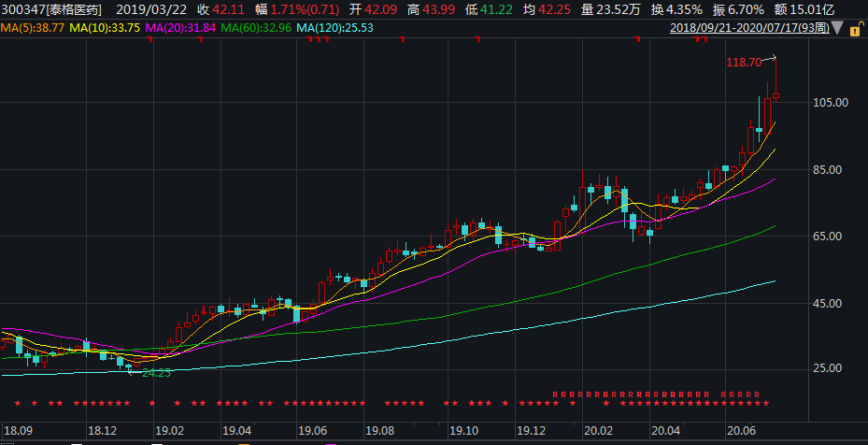Viewport: 868px width, 445px height.
Task: Click the 105.00 price axis label
Action: pyautogui.click(x=828, y=103)
